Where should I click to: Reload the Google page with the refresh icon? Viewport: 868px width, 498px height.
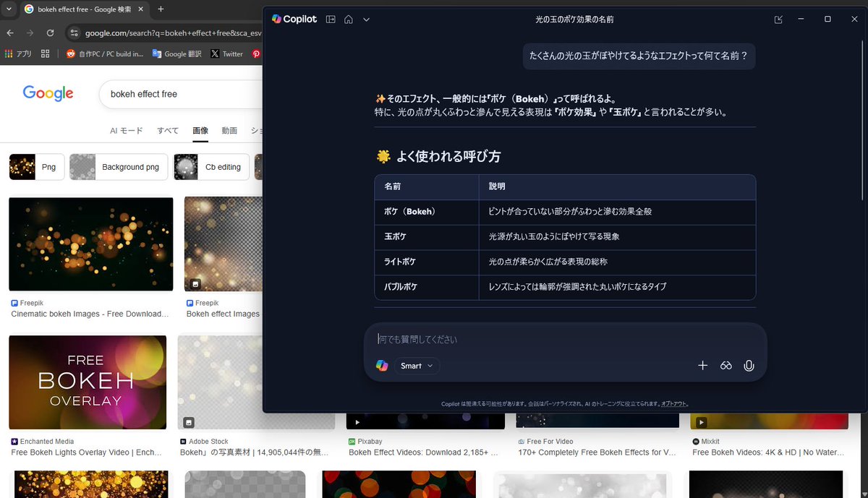(x=50, y=33)
